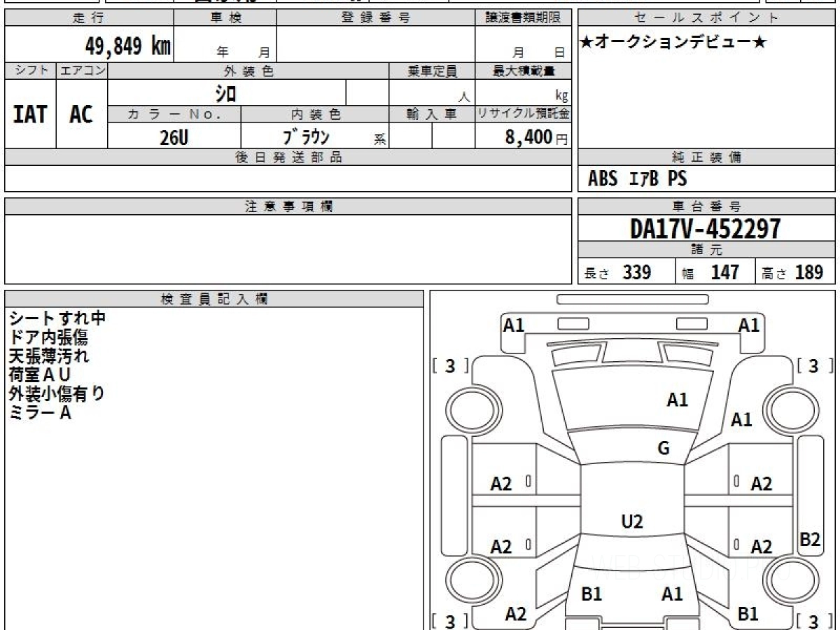Click the equipment text ABS エアB PS
The image size is (840, 630).
[x=637, y=179]
